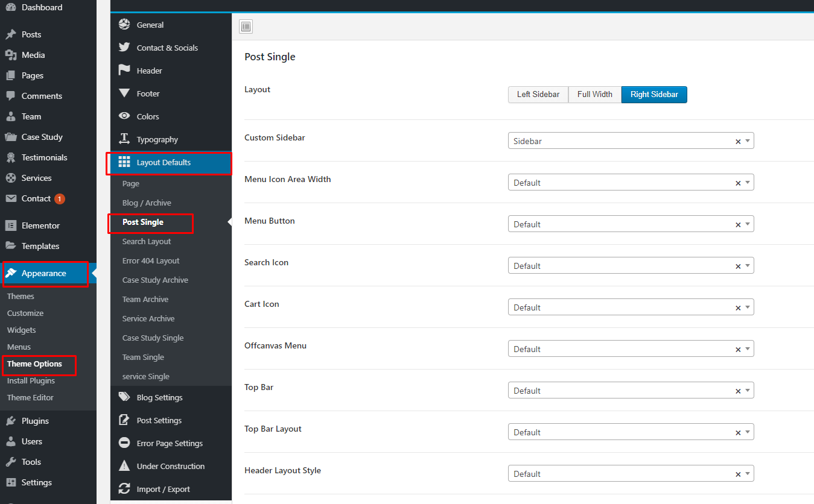
Task: Click the Contact notification badge
Action: pos(60,198)
